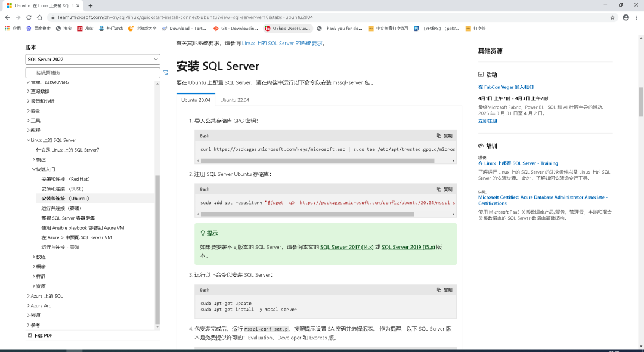Close the Ubuntu SQL Server tab
Image resolution: width=644 pixels, height=352 pixels.
pos(78,6)
